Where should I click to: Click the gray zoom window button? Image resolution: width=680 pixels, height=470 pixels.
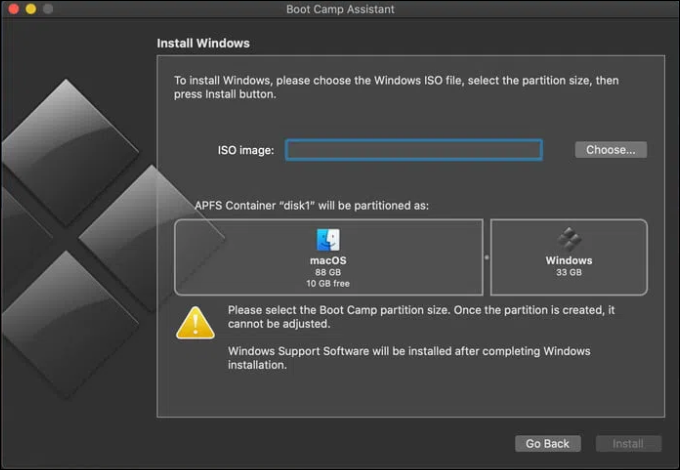(49, 9)
